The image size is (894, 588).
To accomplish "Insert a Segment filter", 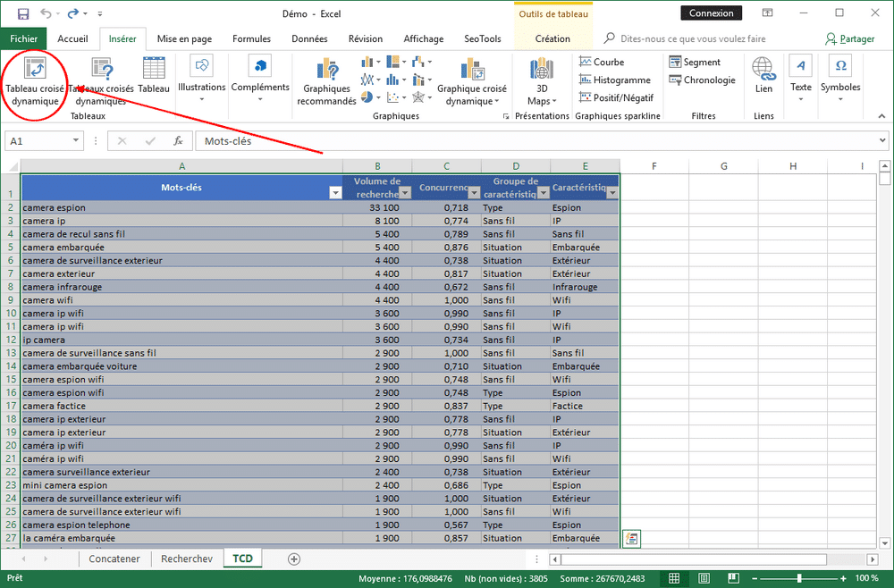I will pos(695,62).
